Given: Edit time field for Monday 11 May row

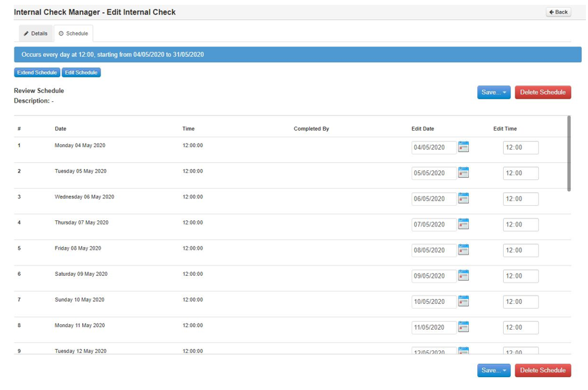Looking at the screenshot, I should click(520, 327).
